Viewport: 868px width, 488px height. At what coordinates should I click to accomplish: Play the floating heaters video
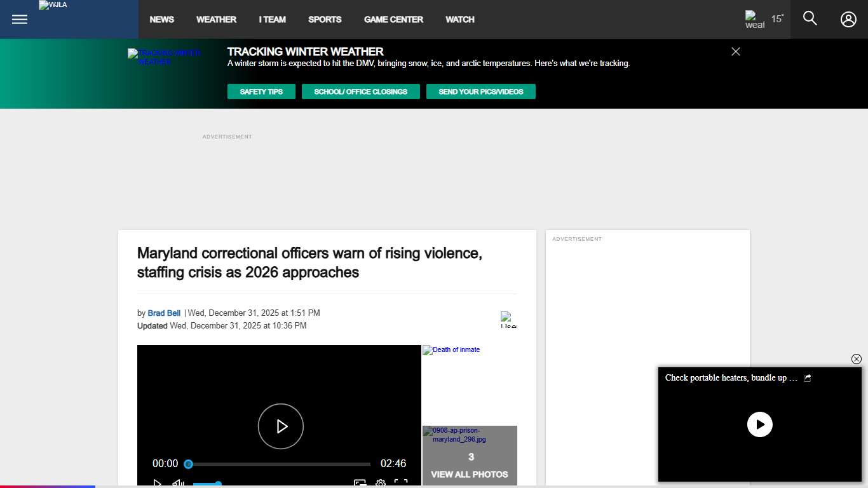[759, 424]
